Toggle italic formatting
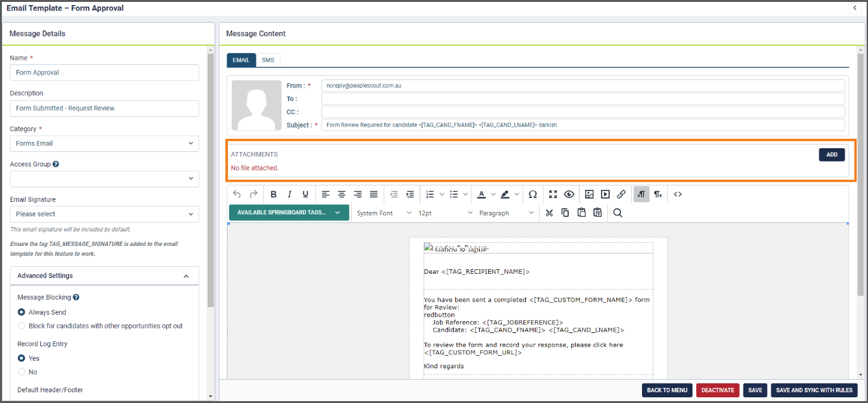Screen dimensions: 868x403 (290, 194)
